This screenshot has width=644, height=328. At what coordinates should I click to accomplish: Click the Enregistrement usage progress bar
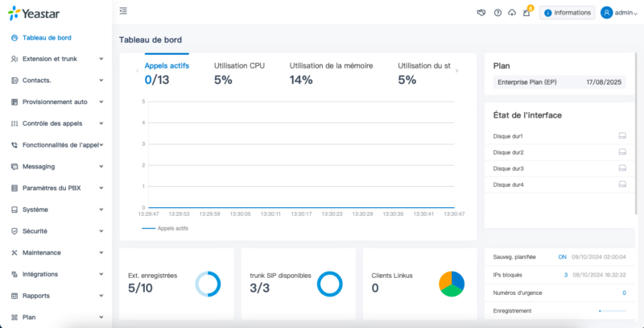[612, 310]
